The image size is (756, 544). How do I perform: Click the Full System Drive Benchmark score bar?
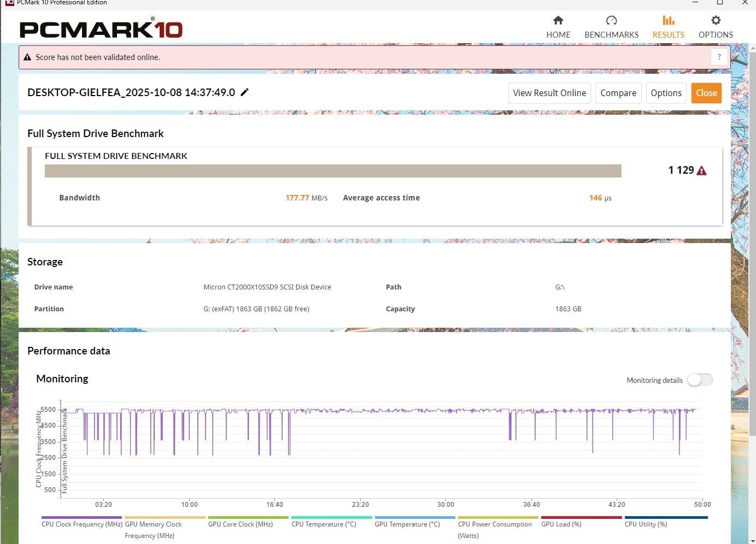tap(332, 171)
